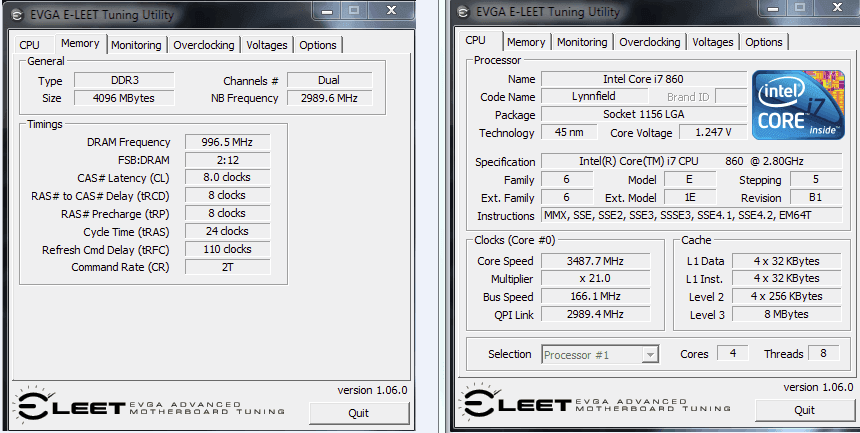860x433 pixels.
Task: Click Quit button in left Memory window
Action: pos(359,413)
